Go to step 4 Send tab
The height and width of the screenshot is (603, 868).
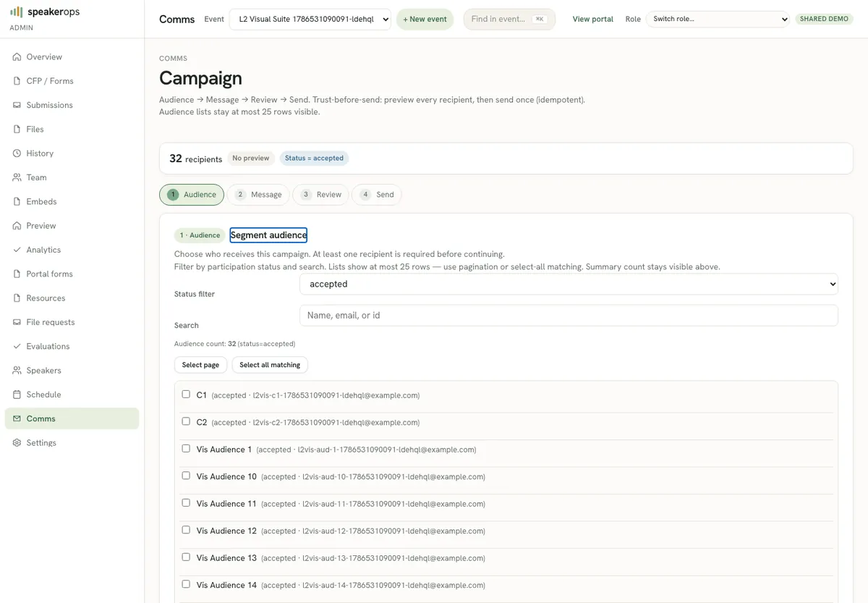coord(377,195)
